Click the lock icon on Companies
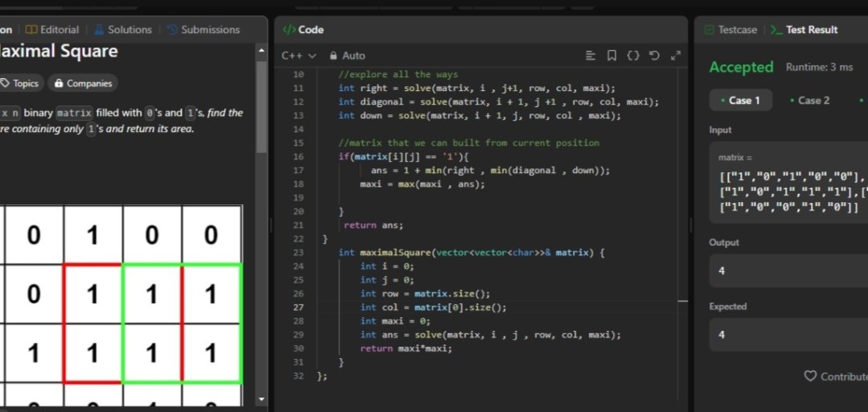868x412 pixels. coord(59,83)
